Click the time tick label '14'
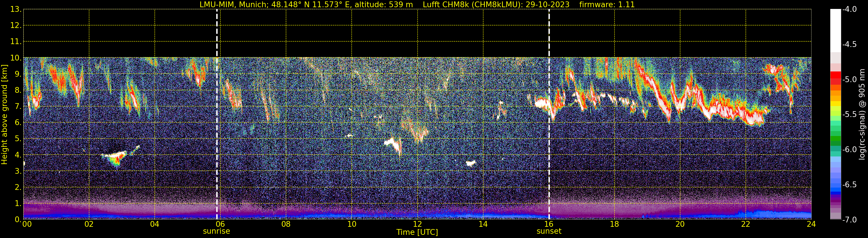The height and width of the screenshot is (238, 868). (x=483, y=224)
